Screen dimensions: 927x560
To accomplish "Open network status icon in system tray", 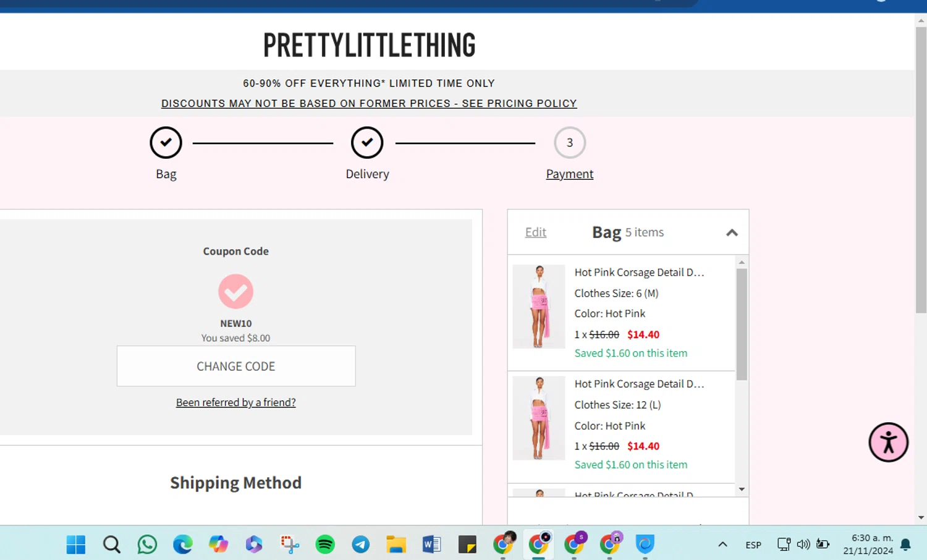I will point(784,545).
